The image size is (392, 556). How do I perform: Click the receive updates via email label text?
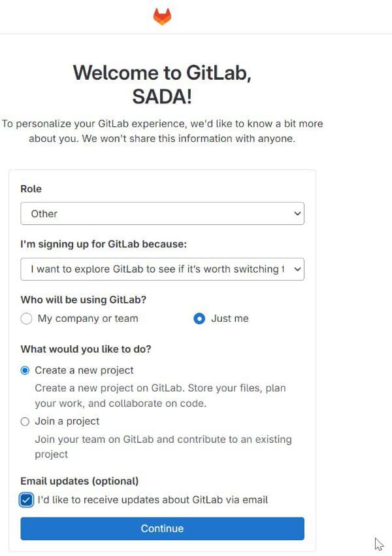click(153, 500)
